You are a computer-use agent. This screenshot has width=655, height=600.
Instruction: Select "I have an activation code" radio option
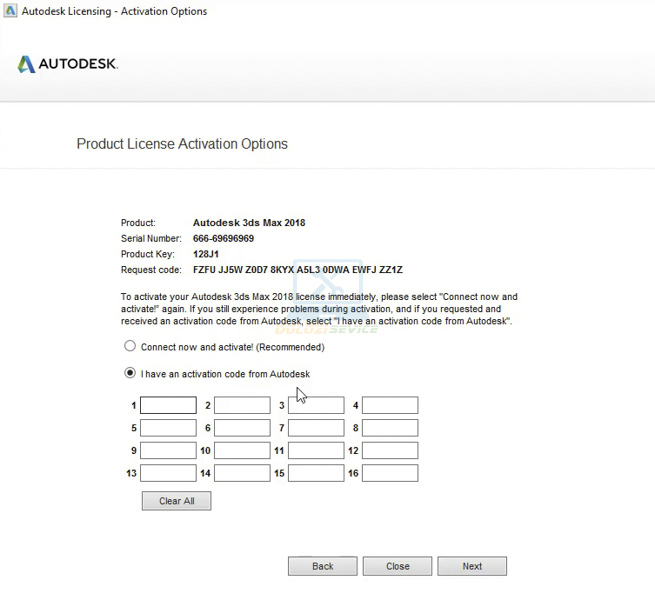(129, 374)
